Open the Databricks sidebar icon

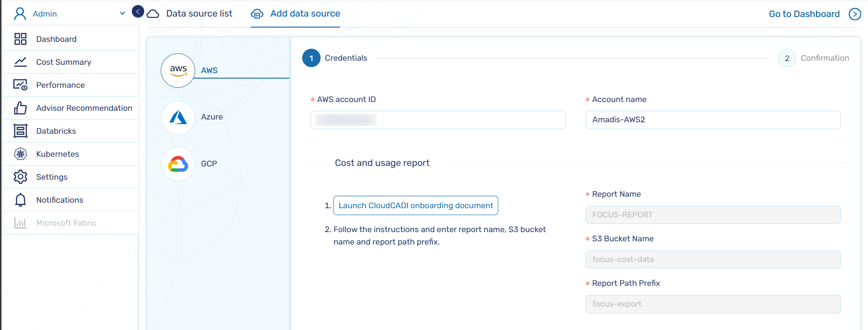[20, 131]
